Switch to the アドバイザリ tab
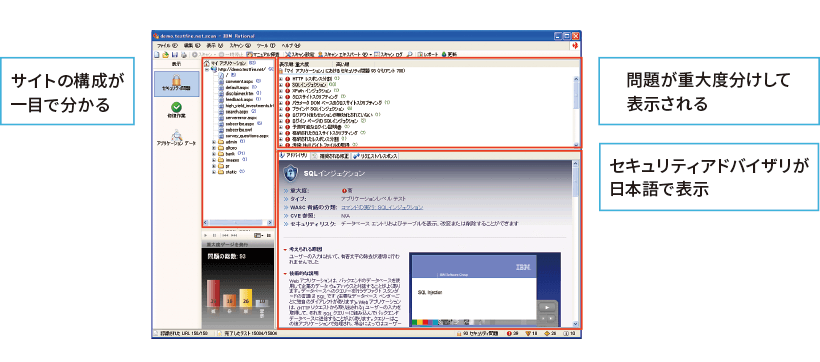This screenshot has width=820, height=362. pyautogui.click(x=293, y=156)
